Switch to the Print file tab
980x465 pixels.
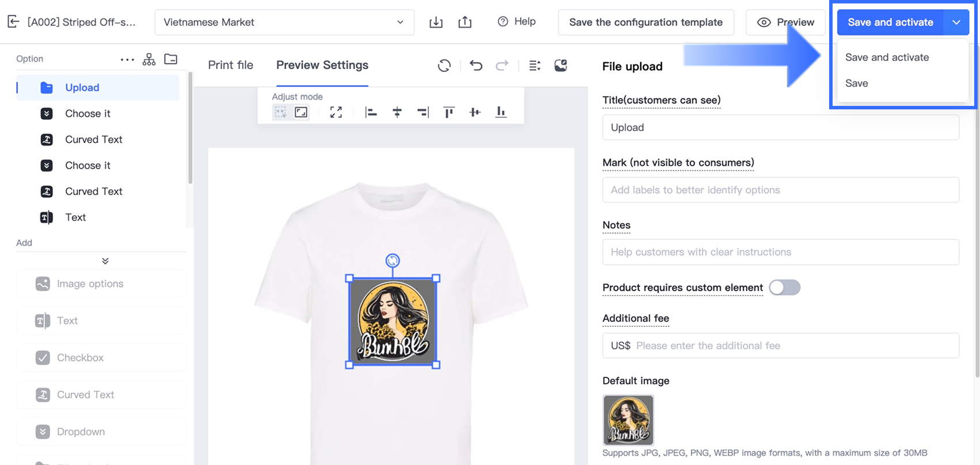coord(230,65)
